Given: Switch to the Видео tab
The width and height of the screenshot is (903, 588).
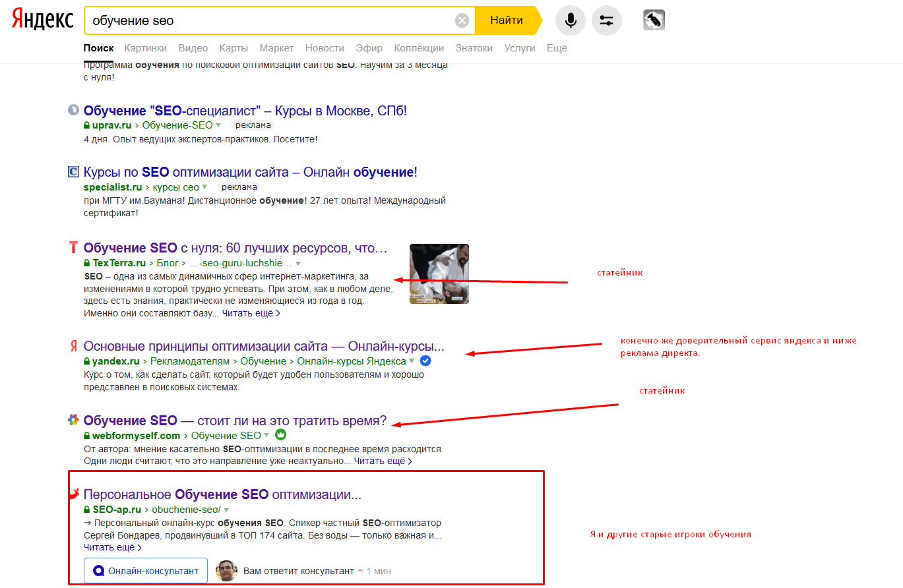Looking at the screenshot, I should click(193, 48).
